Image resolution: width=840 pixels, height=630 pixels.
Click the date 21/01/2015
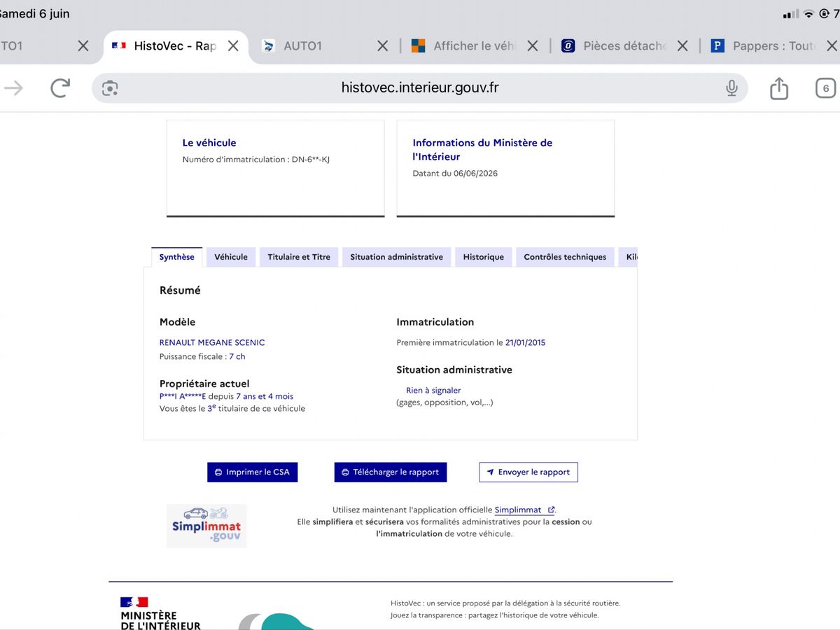point(525,343)
